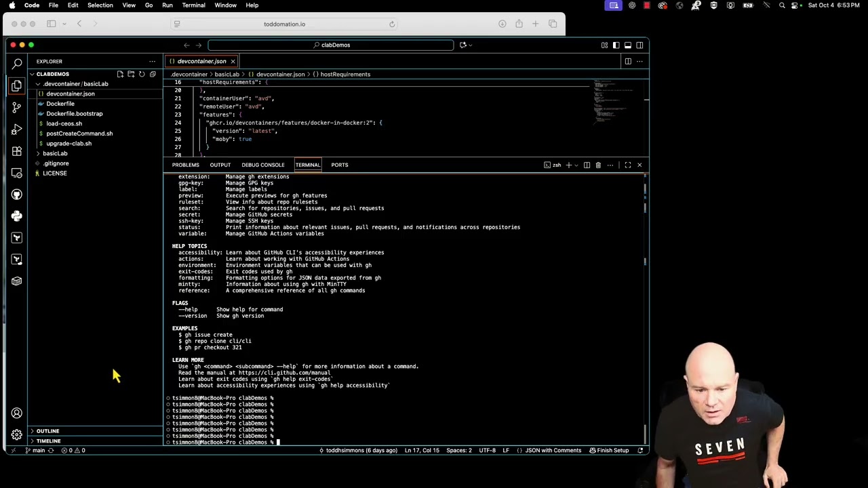Viewport: 868px width, 488px height.
Task: Open the Source Control view
Action: click(17, 107)
